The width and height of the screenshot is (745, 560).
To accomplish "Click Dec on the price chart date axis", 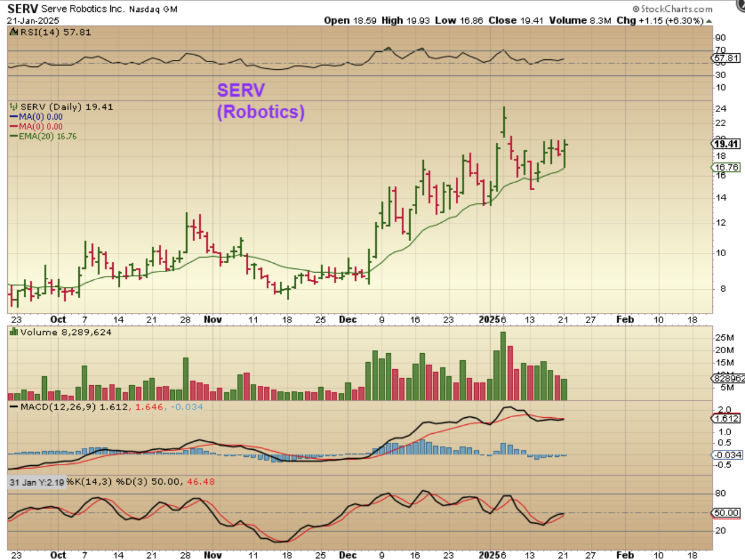I will click(348, 319).
